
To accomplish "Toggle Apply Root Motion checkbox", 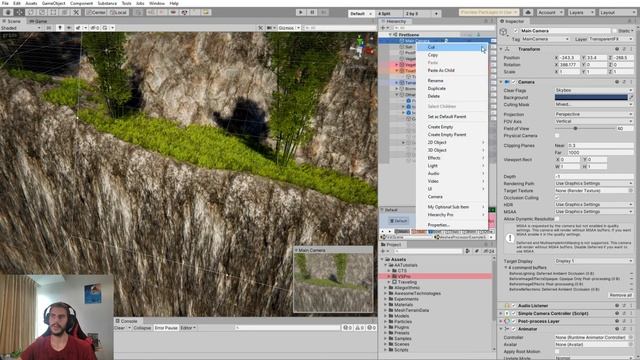I will (x=557, y=351).
